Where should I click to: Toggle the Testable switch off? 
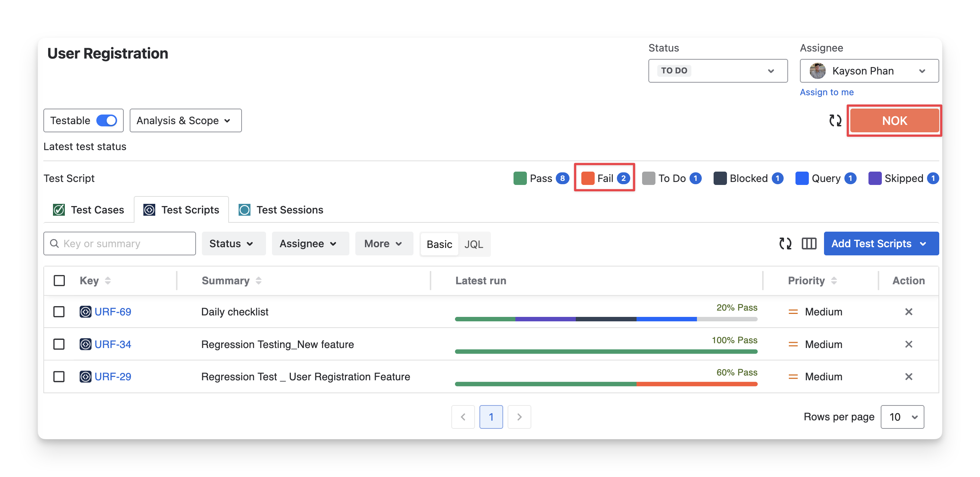pos(107,121)
